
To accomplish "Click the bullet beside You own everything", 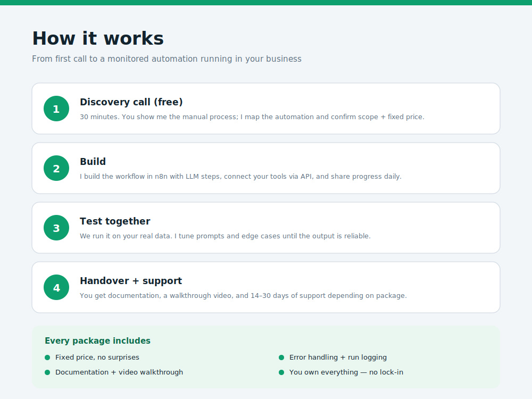I will [281, 372].
